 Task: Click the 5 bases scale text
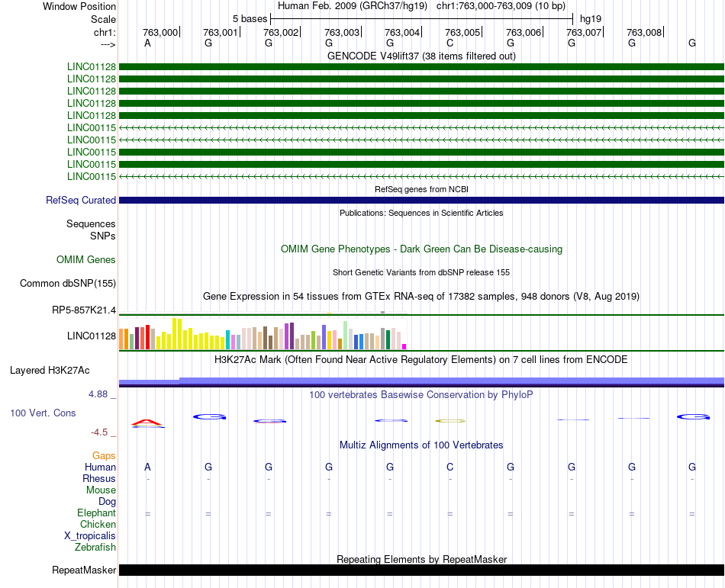coord(250,19)
